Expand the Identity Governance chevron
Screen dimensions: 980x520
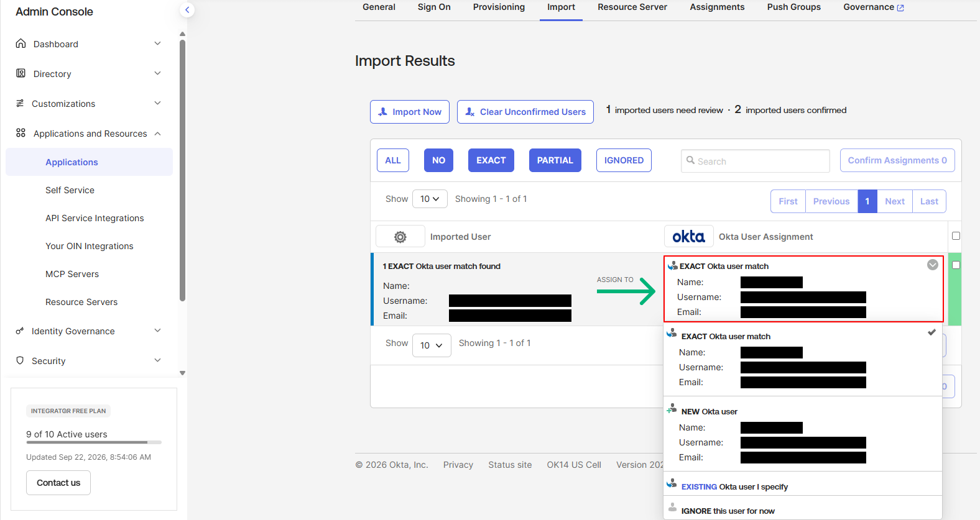(157, 331)
